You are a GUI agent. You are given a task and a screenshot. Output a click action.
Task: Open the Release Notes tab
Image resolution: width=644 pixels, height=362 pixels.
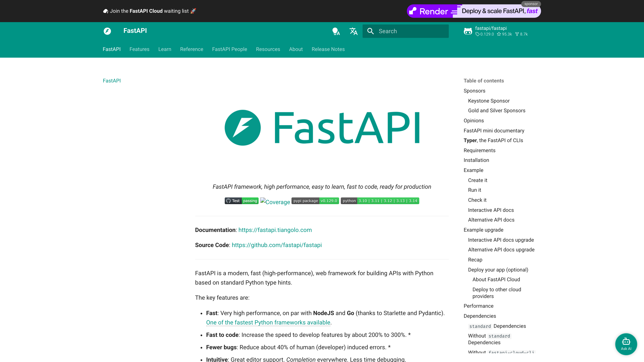[328, 49]
